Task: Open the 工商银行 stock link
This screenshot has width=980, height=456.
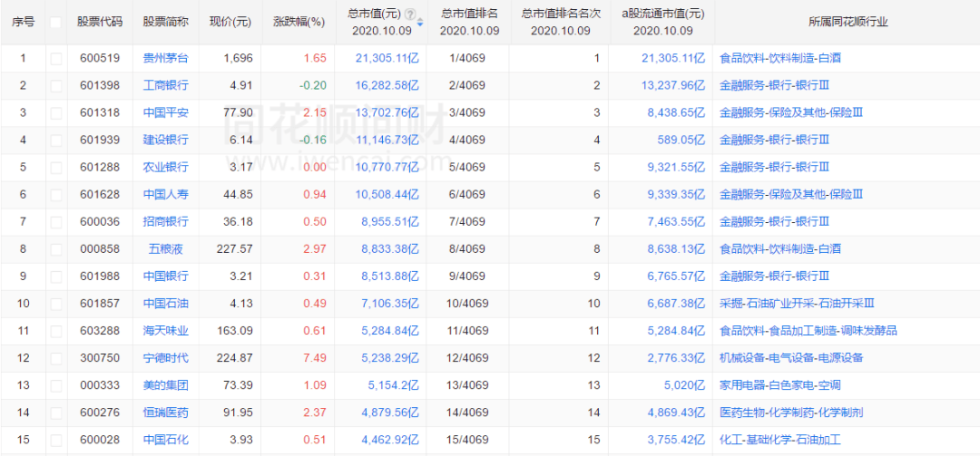Action: pyautogui.click(x=166, y=85)
